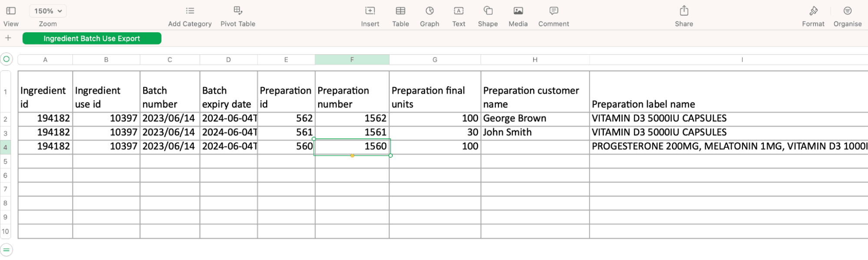Select the PROGESTERONE 200MG label cell

coord(729,147)
